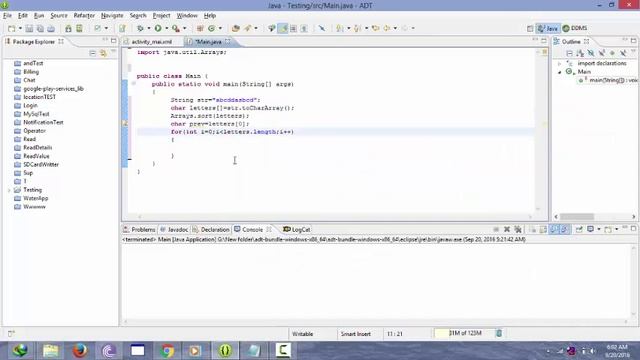Viewport: 640px width, 360px height.
Task: Toggle Hide Fields in Outline toolbar
Action: tap(591, 53)
